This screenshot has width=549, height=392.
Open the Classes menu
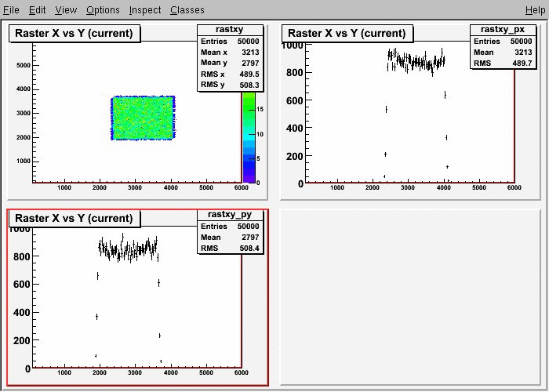coord(187,10)
